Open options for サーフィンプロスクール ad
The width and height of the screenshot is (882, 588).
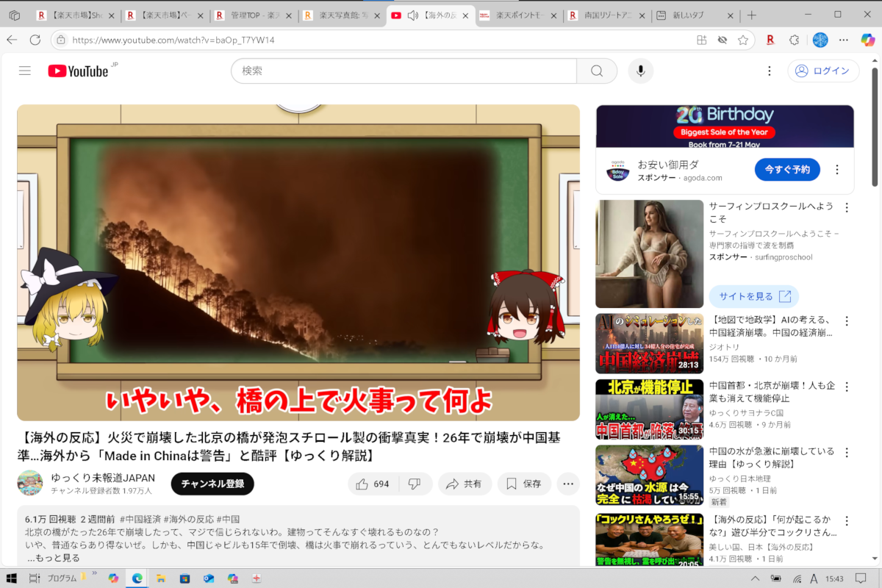pos(847,208)
